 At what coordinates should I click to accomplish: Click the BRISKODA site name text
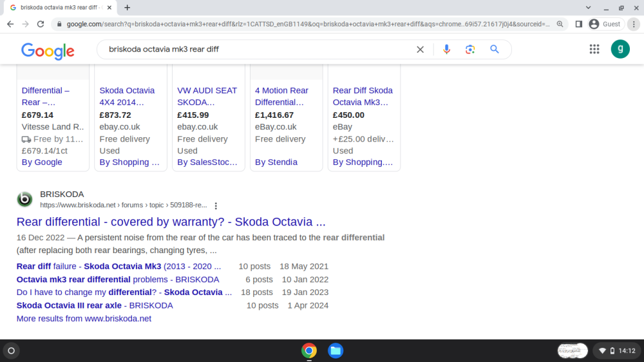62,194
